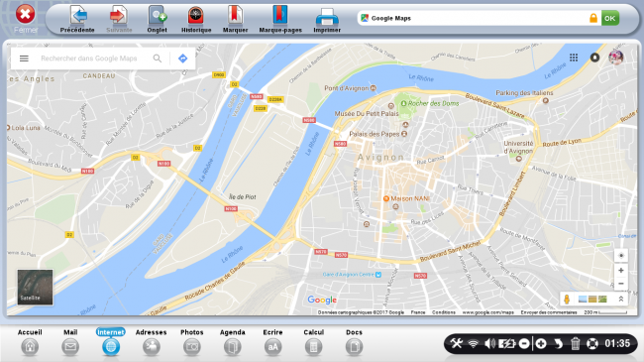Focus the Rechercher dans Google Maps field
644x362 pixels.
coord(89,59)
